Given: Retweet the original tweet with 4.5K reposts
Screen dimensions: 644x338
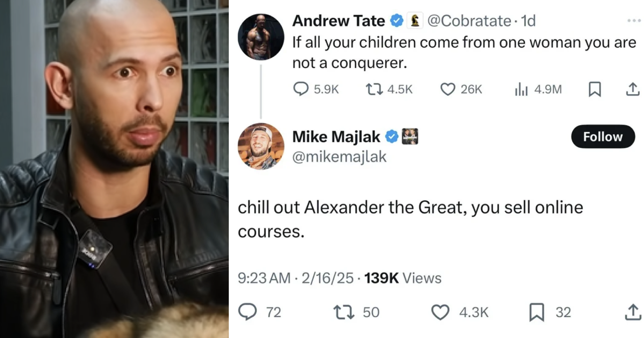Looking at the screenshot, I should 372,89.
